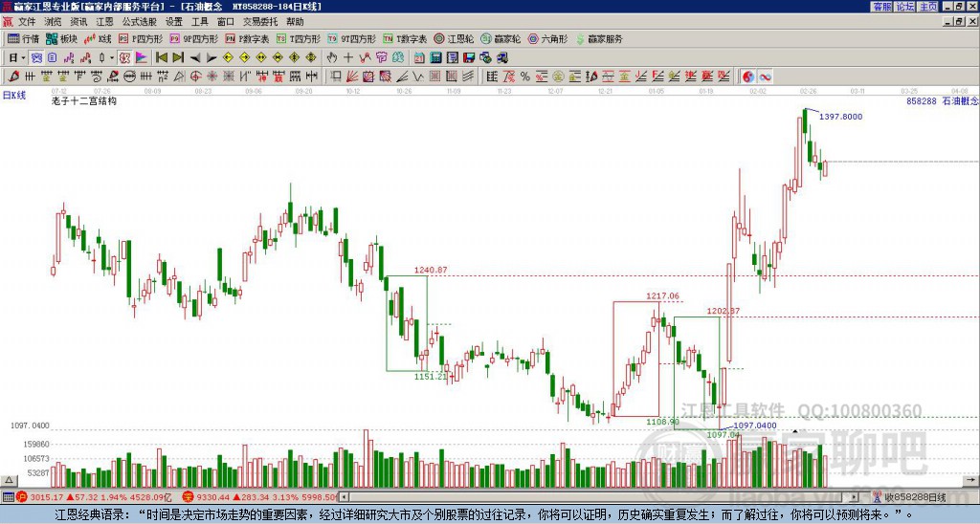
Task: Jump to first bar icon
Action: 161,58
